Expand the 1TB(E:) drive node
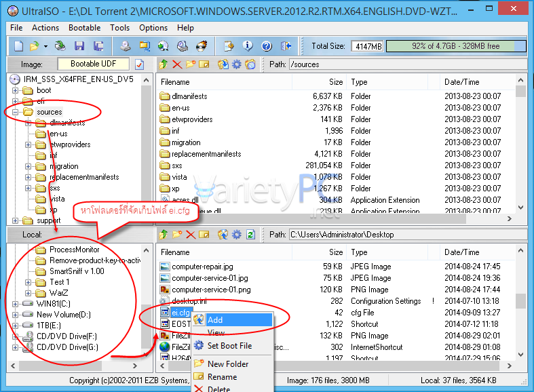534x392 pixels. tap(15, 326)
